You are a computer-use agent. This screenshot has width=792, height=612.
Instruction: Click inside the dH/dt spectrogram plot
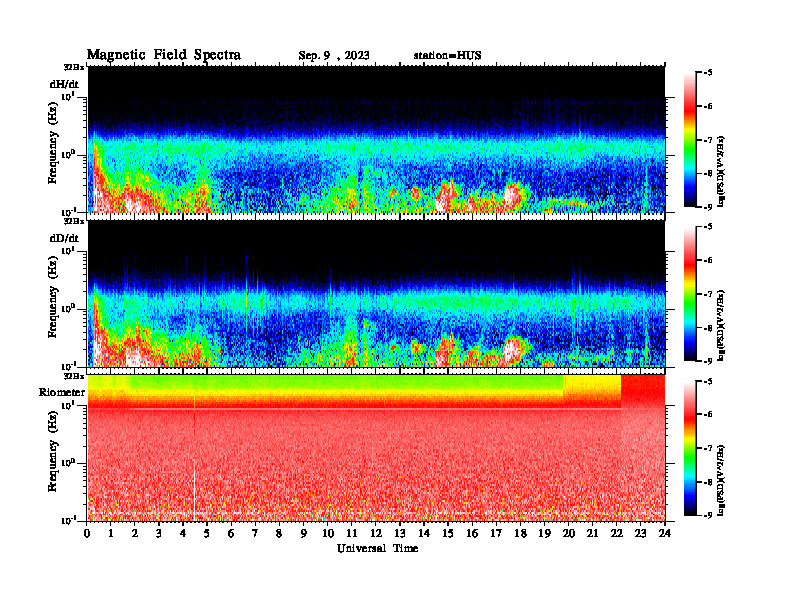coord(376,139)
